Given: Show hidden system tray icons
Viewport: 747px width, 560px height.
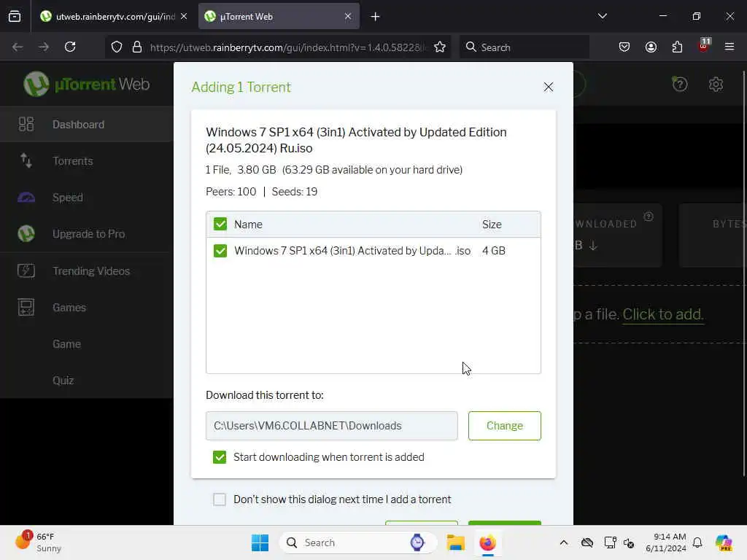Looking at the screenshot, I should (564, 542).
